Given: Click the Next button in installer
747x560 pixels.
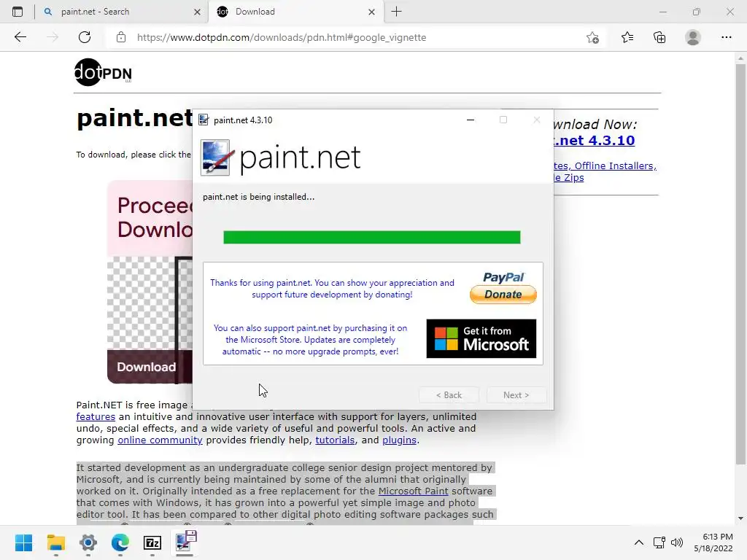Looking at the screenshot, I should [516, 395].
